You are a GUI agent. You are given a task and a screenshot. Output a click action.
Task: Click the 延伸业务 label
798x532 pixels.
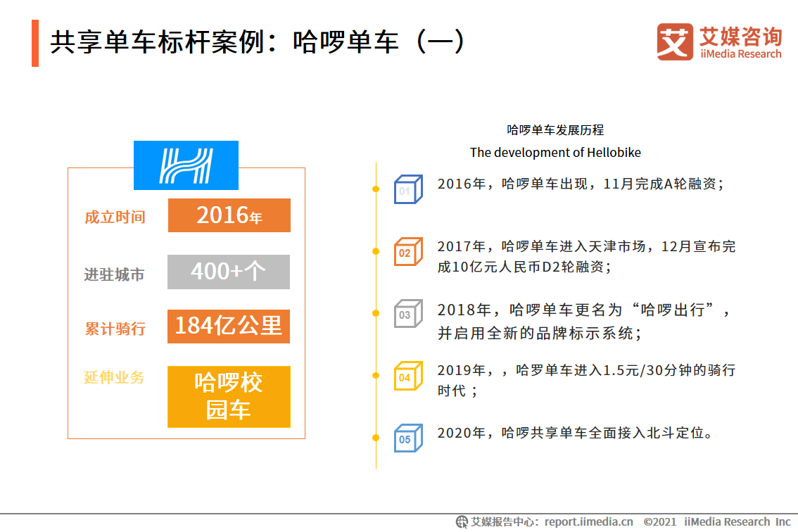115,378
